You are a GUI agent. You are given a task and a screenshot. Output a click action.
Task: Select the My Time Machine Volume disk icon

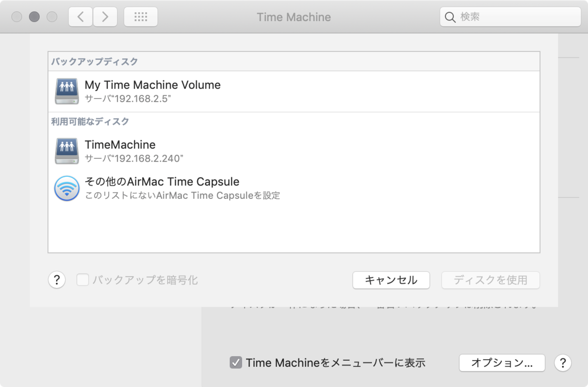pos(67,91)
